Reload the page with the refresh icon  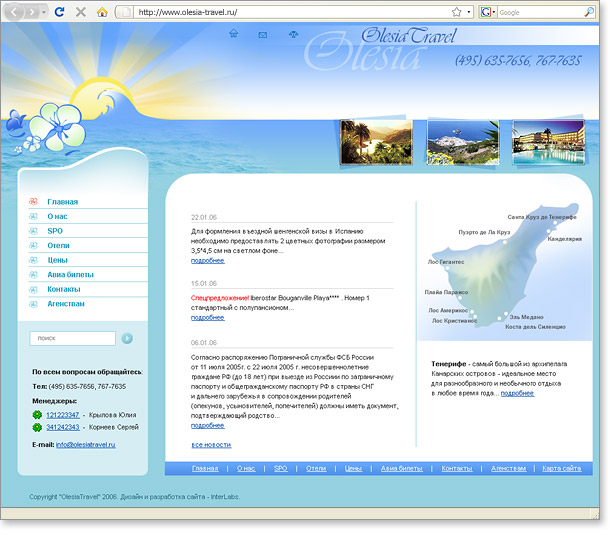(59, 12)
